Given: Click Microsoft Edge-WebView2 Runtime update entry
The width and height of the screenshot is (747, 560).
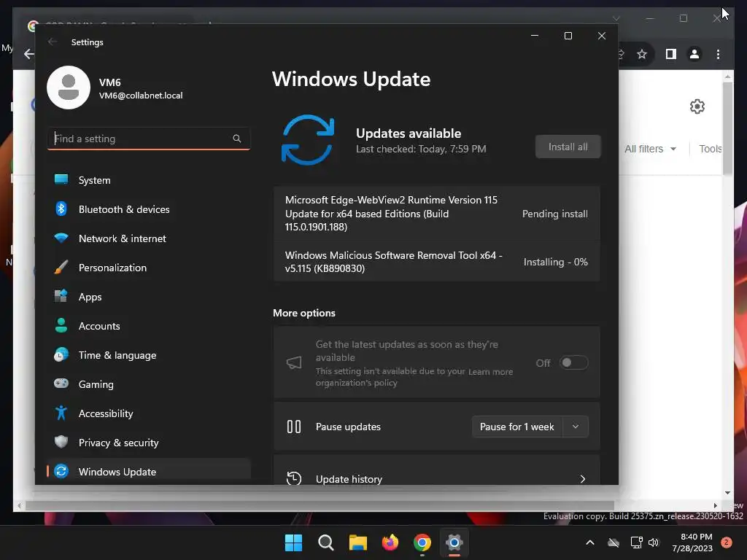Looking at the screenshot, I should (436, 214).
